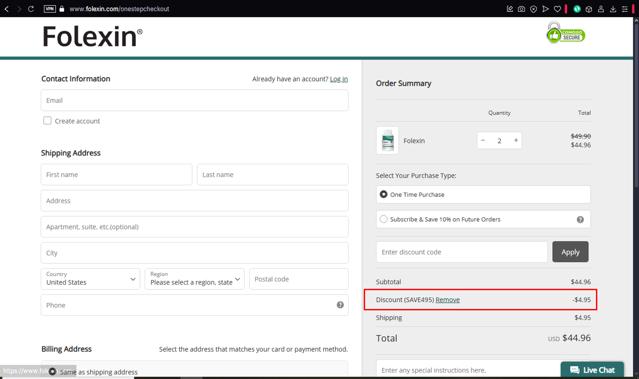
Task: Click the secure checkout badge
Action: click(565, 34)
